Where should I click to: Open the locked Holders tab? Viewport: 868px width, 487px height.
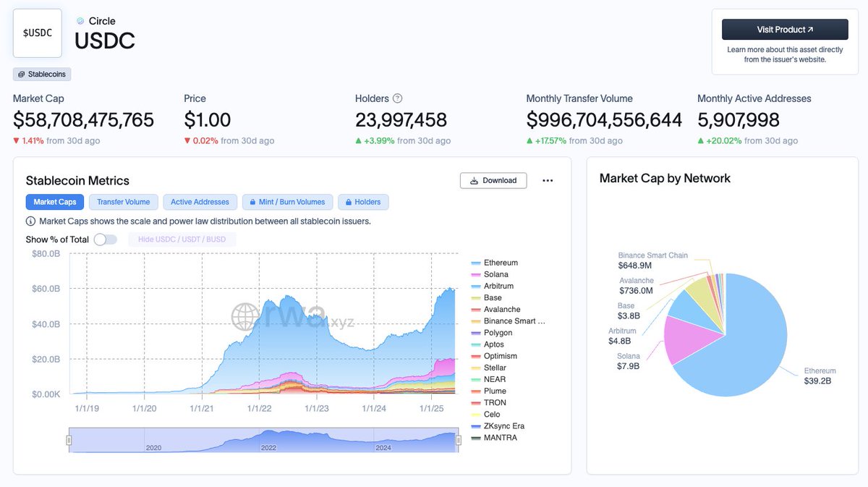click(x=364, y=202)
